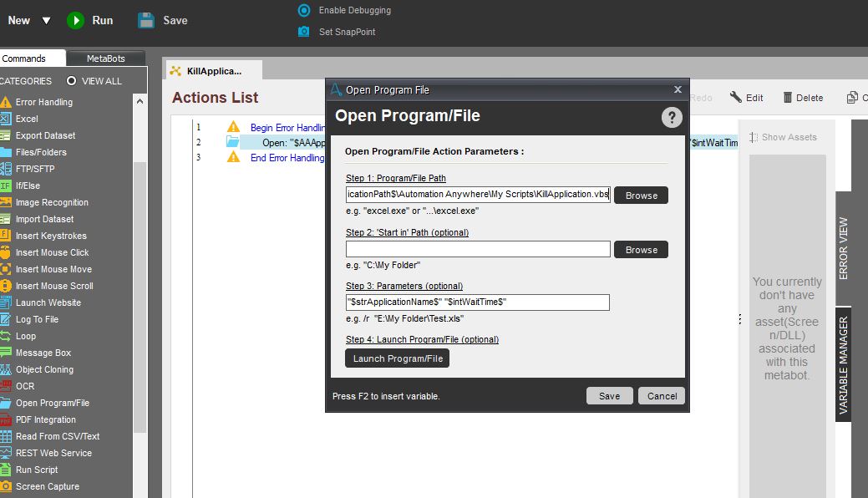Click the Launch Program/File button
Screen dimensions: 868x498
pyautogui.click(x=398, y=358)
